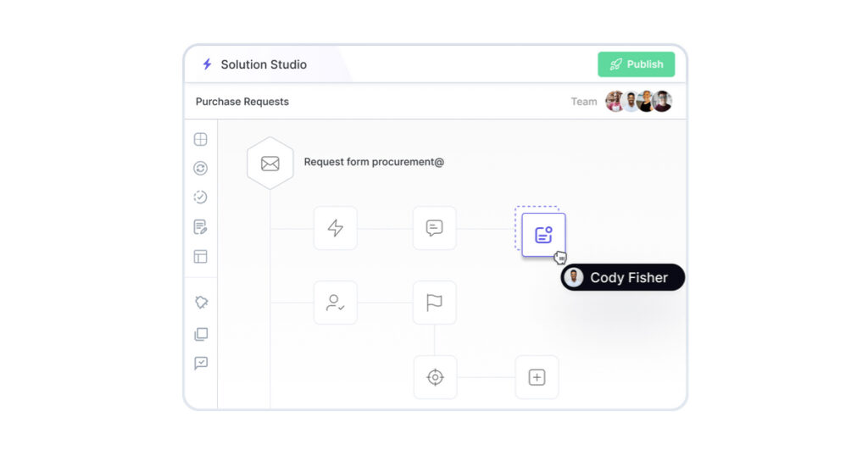Click the green Publish button
Image resolution: width=868 pixels, height=456 pixels.
(636, 64)
